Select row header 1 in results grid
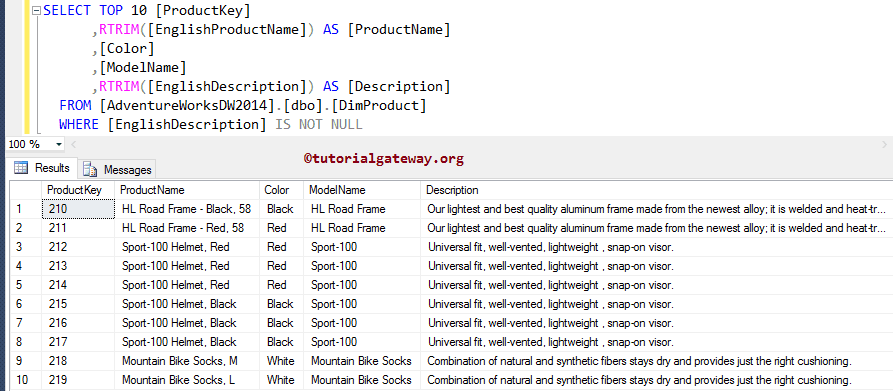The height and width of the screenshot is (391, 893). 26,209
